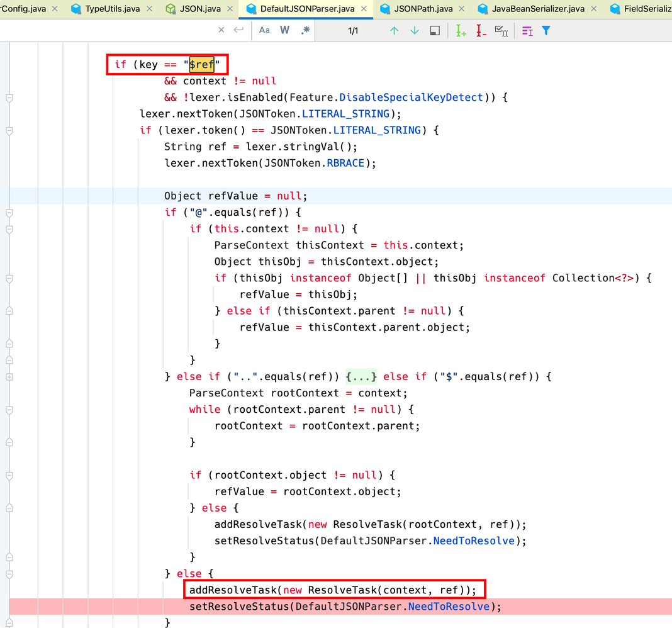Image resolution: width=672 pixels, height=628 pixels.
Task: Switch to the TypeUtils.java tab
Action: coord(112,9)
